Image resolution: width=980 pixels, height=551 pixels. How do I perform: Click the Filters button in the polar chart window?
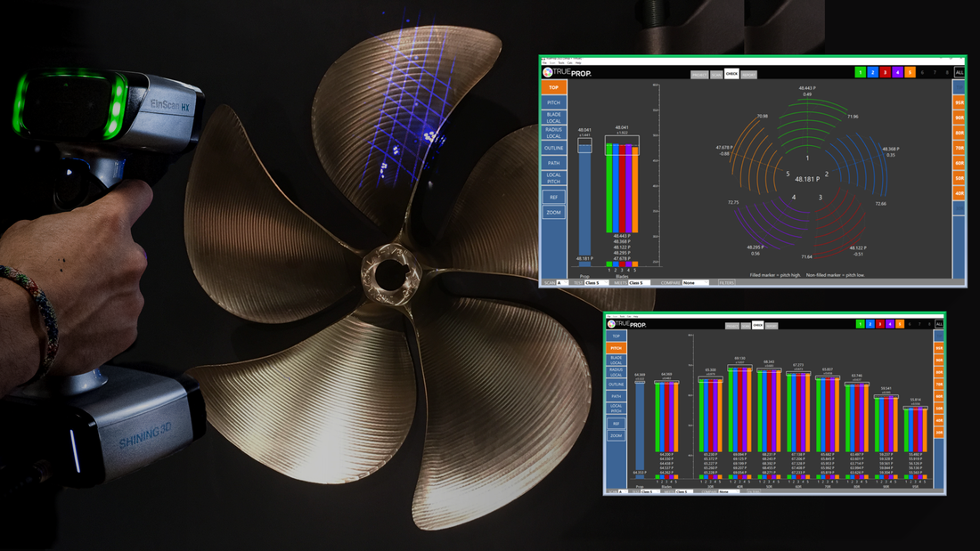click(x=726, y=283)
